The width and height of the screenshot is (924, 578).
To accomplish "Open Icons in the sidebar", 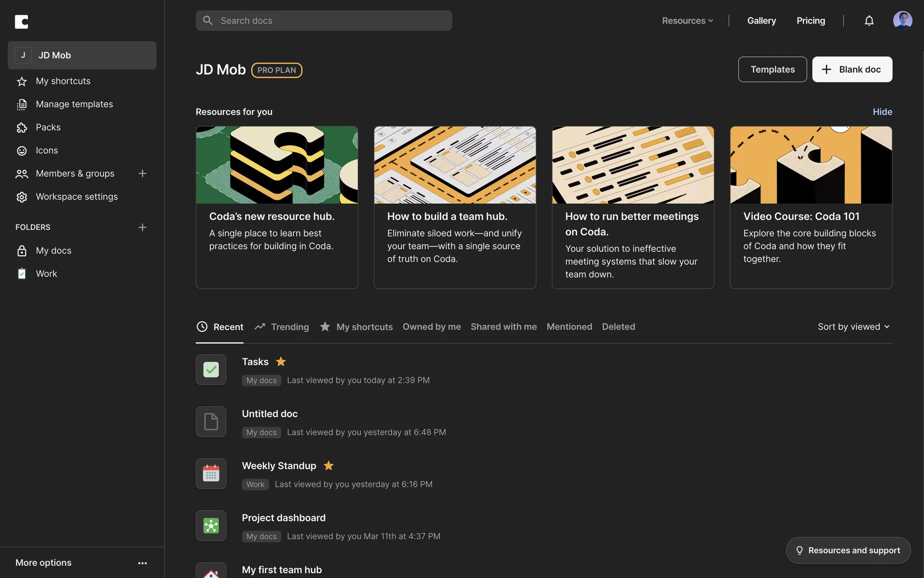I will [x=47, y=151].
